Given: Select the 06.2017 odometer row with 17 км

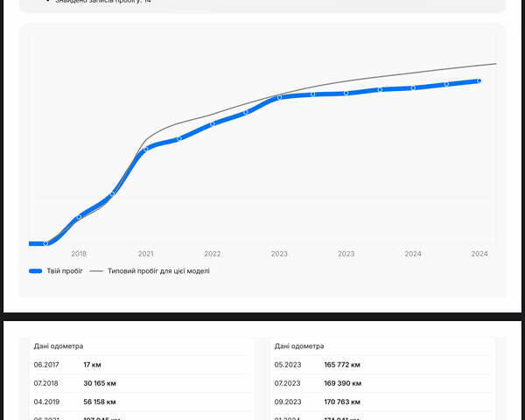Looking at the screenshot, I should pos(140,365).
